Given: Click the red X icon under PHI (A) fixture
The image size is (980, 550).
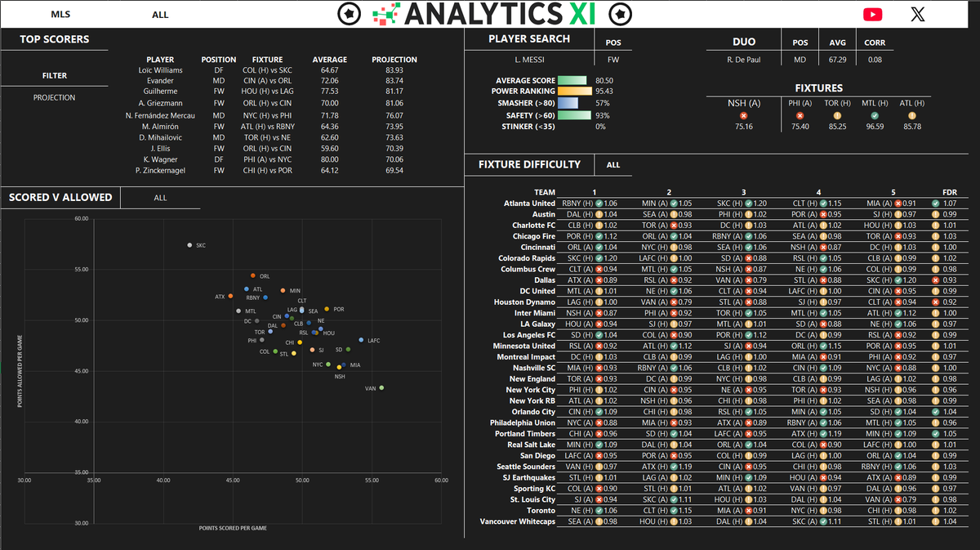Looking at the screenshot, I should pos(800,115).
